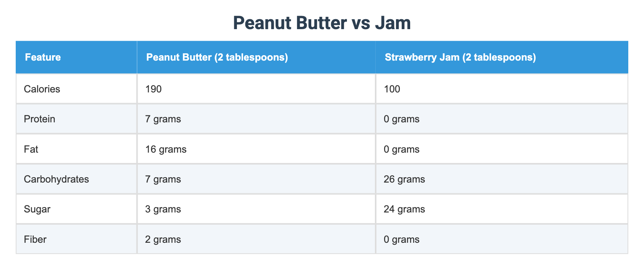Select the Calories row label
The image size is (644, 270).
click(42, 89)
